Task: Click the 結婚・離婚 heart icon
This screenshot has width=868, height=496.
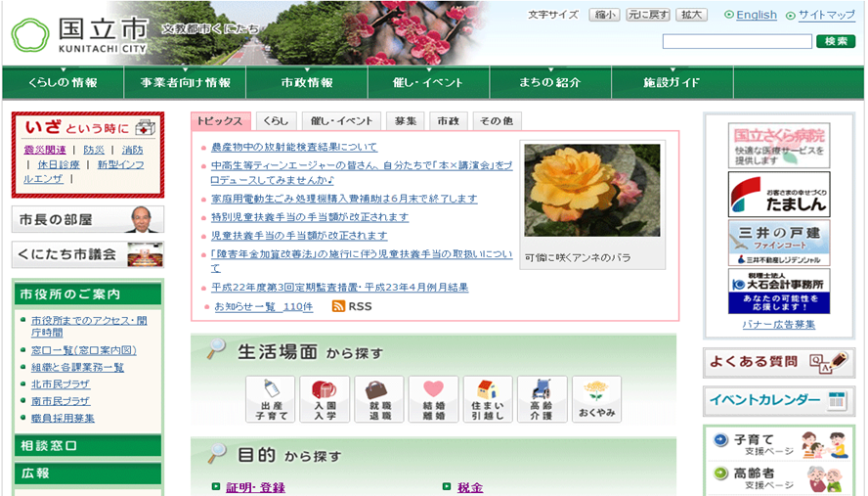Action: [x=433, y=399]
